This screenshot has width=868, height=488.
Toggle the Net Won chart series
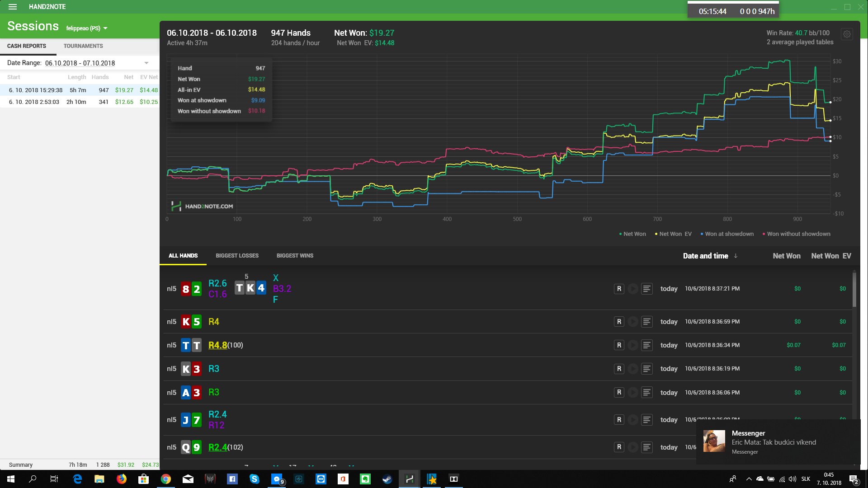click(632, 234)
